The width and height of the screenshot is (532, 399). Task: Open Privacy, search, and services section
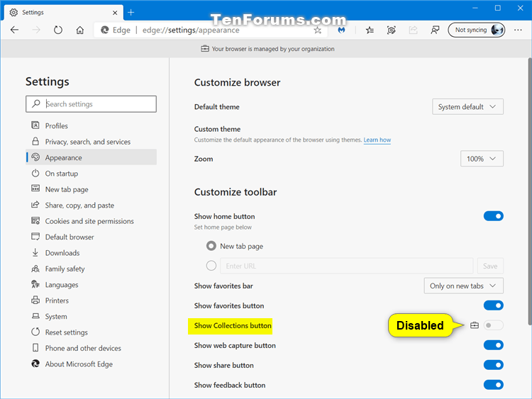pyautogui.click(x=91, y=141)
